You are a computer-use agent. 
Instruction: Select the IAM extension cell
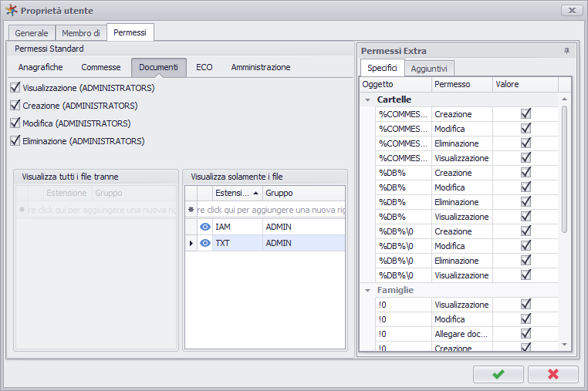(x=238, y=227)
